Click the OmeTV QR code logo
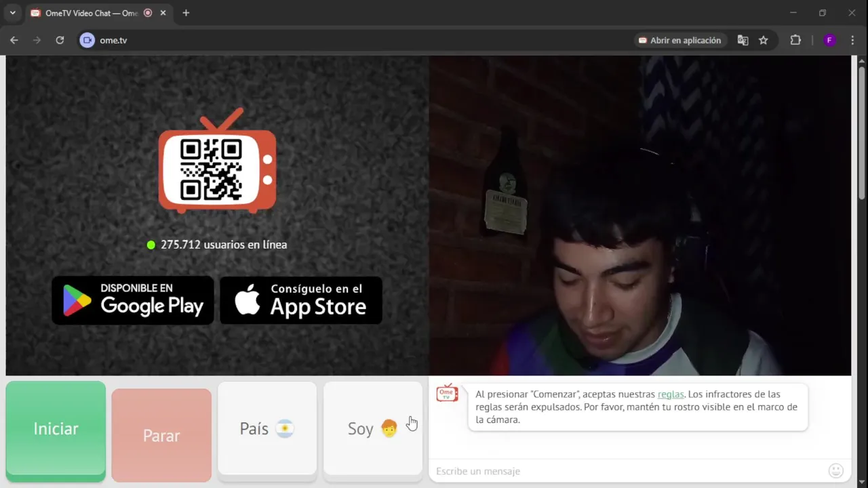Screen dimensions: 868x488 click(x=217, y=161)
